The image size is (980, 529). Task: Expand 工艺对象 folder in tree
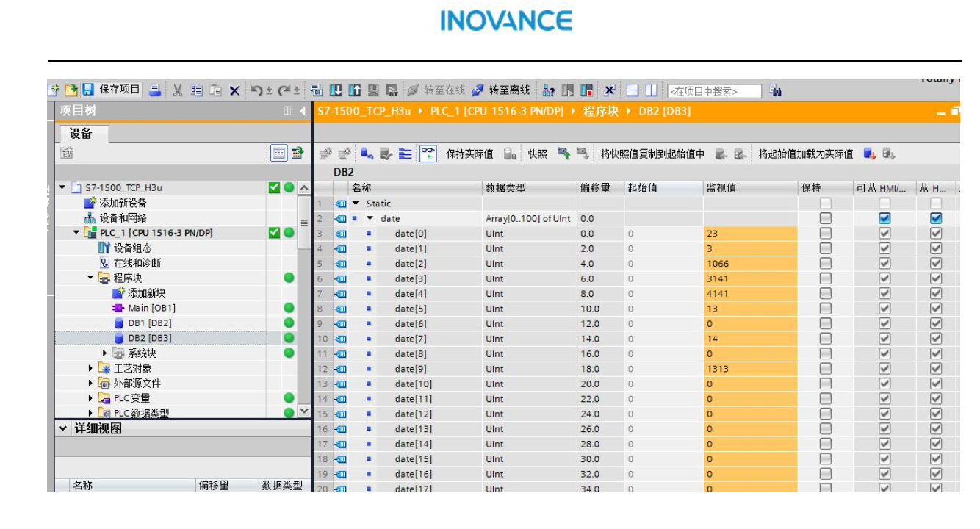(91, 368)
